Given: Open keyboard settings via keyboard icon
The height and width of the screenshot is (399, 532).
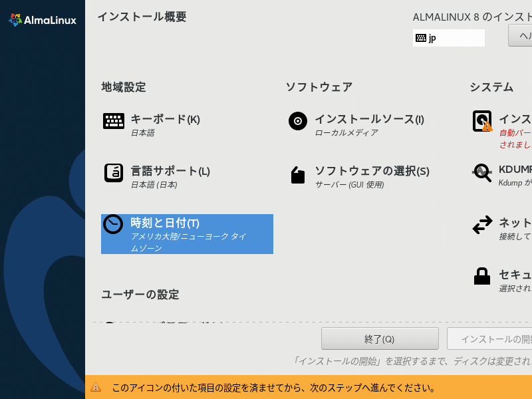Looking at the screenshot, I should pyautogui.click(x=114, y=121).
